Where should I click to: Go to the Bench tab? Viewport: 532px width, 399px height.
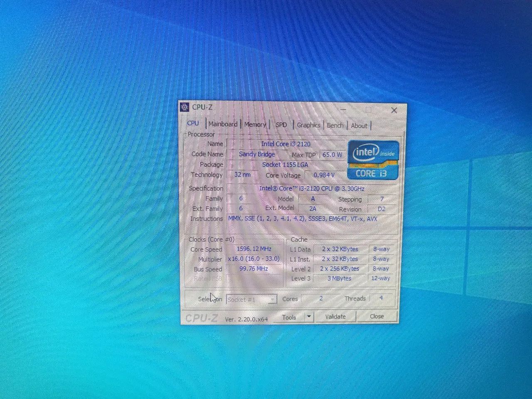pyautogui.click(x=335, y=125)
